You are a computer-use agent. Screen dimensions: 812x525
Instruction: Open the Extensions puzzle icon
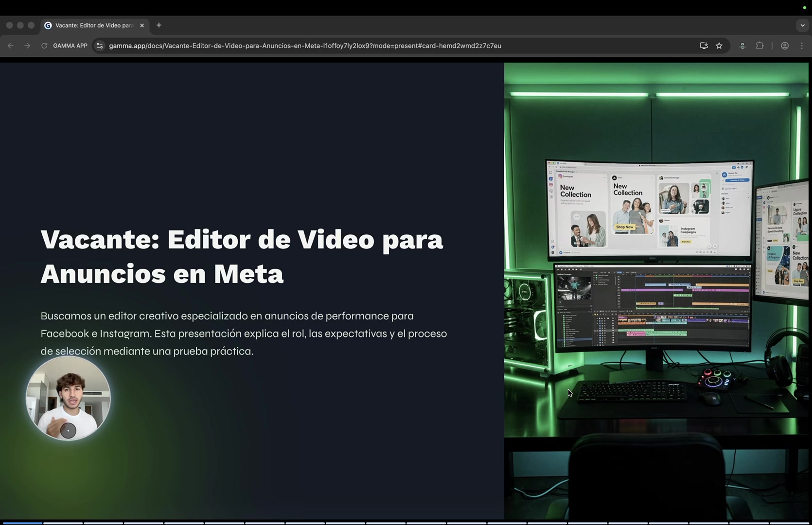[x=759, y=46]
